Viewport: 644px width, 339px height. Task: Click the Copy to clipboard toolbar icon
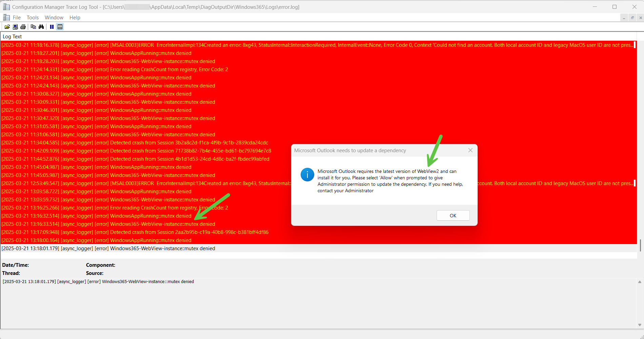pyautogui.click(x=33, y=27)
